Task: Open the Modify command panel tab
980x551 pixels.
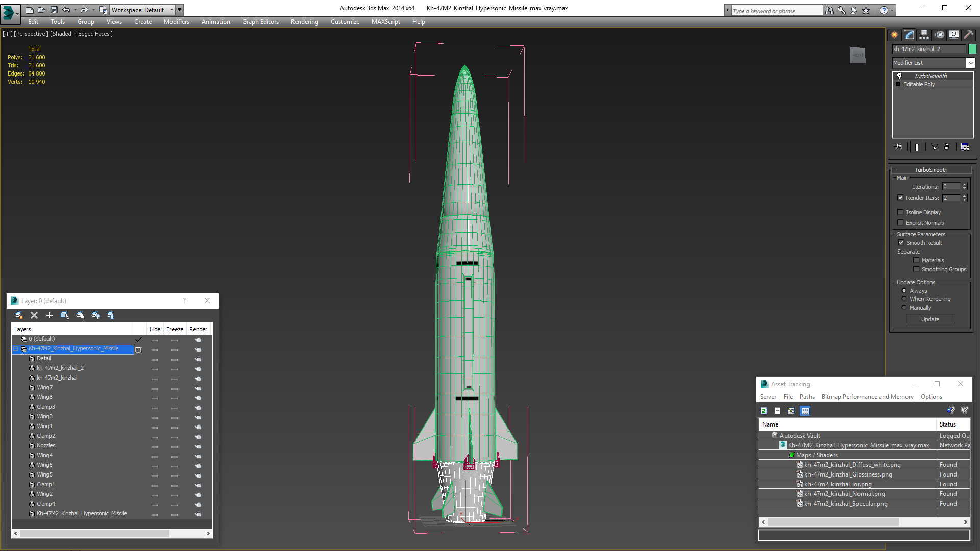Action: point(910,35)
